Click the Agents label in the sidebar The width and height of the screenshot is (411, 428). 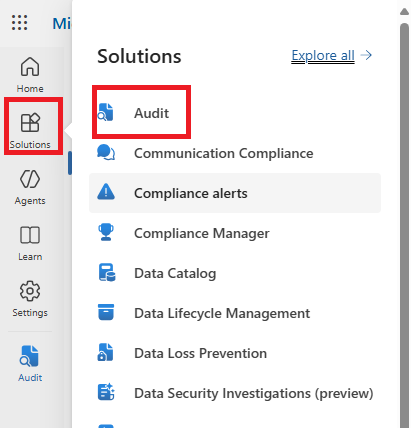30,201
